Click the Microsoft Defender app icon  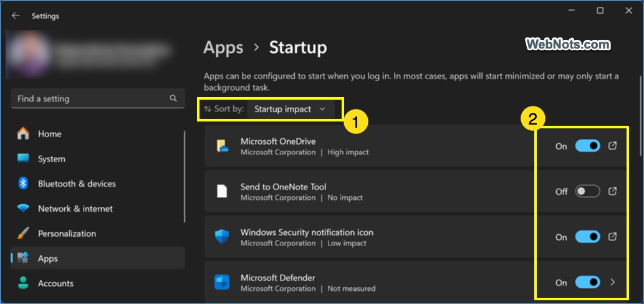(222, 282)
